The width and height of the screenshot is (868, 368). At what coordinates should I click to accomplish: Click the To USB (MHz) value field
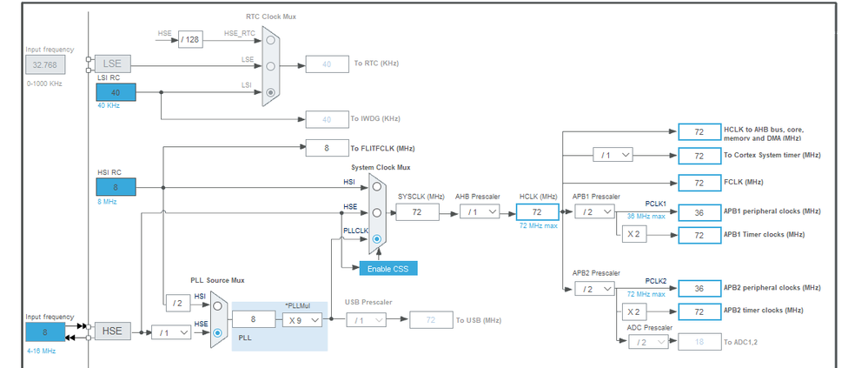click(x=431, y=320)
